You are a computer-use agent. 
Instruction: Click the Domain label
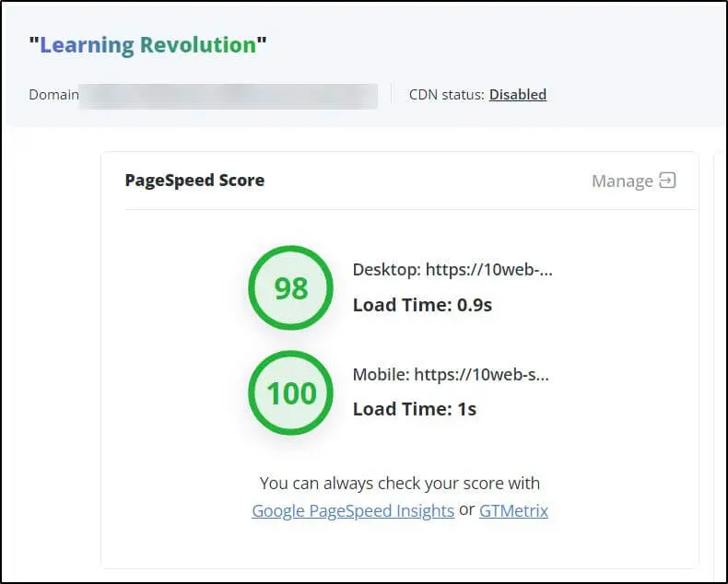pyautogui.click(x=53, y=95)
